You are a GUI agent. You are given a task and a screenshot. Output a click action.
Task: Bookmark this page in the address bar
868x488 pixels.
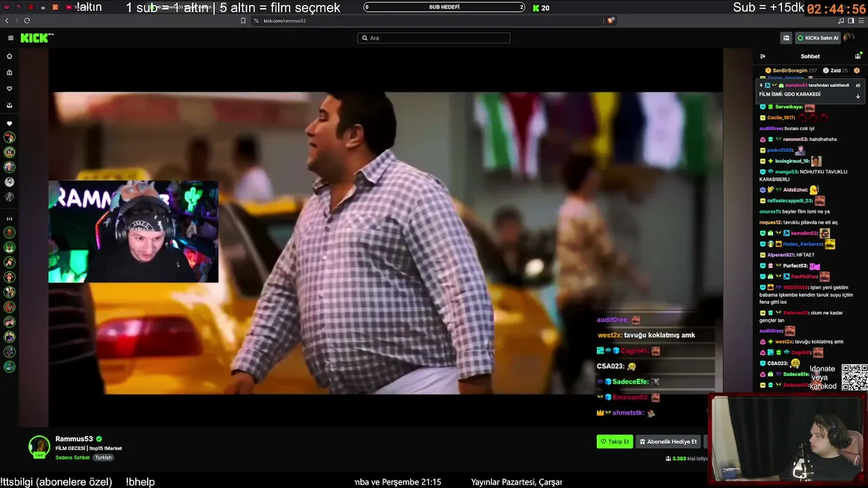point(243,20)
